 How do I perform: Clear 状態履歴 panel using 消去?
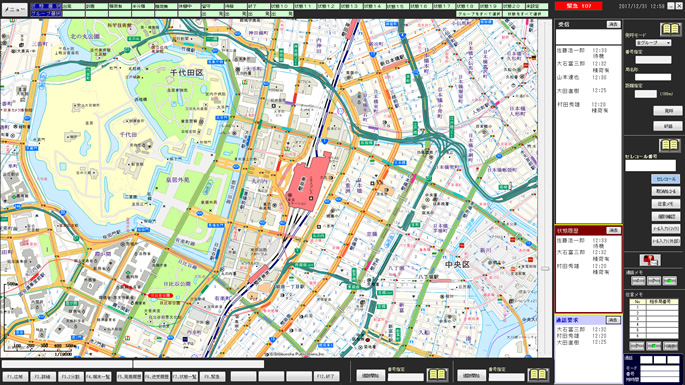pyautogui.click(x=613, y=230)
